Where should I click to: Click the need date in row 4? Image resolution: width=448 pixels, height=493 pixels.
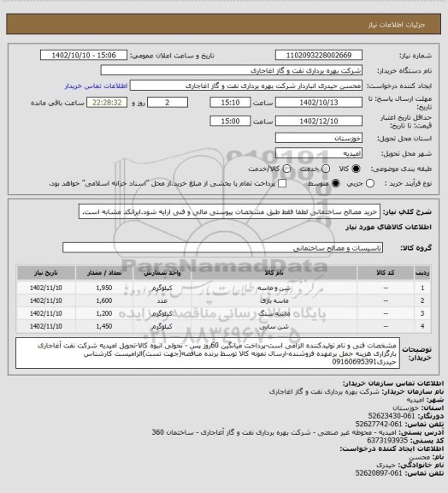46,327
